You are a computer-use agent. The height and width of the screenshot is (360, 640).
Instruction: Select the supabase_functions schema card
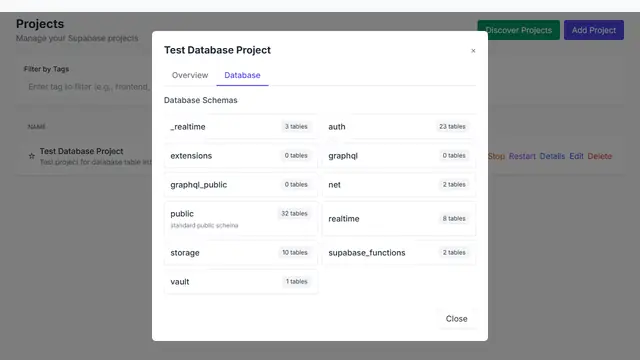tap(399, 253)
